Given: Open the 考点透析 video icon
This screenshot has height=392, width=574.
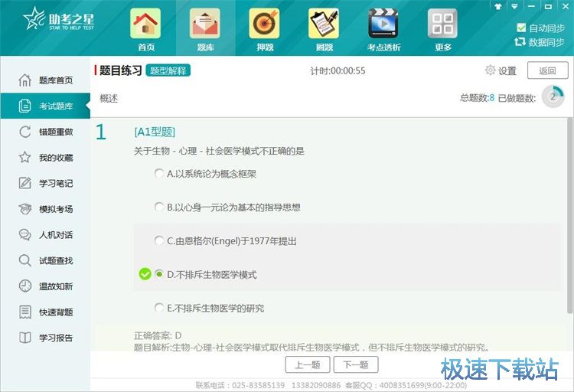Looking at the screenshot, I should [383, 24].
